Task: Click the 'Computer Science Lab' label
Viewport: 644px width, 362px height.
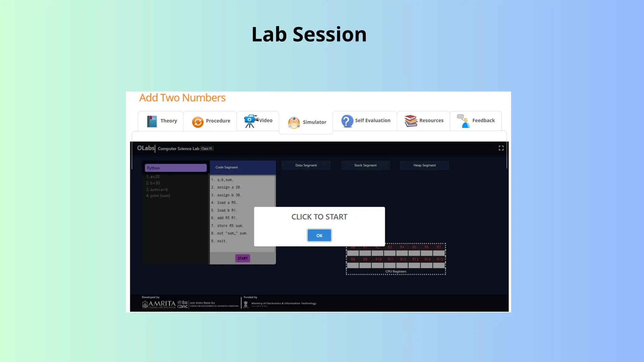Action: tap(178, 149)
